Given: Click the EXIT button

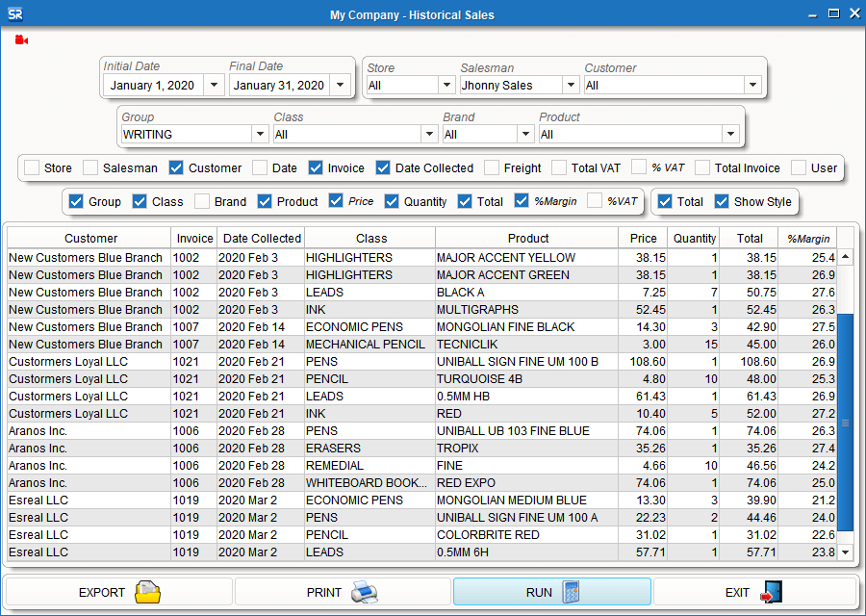Looking at the screenshot, I should tap(755, 592).
